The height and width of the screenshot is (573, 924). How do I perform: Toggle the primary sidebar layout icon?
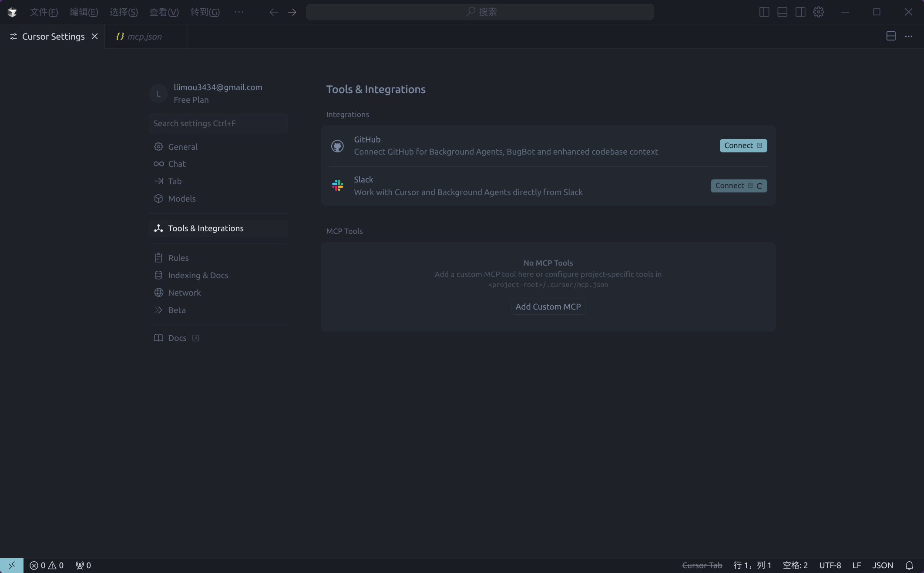click(x=764, y=12)
